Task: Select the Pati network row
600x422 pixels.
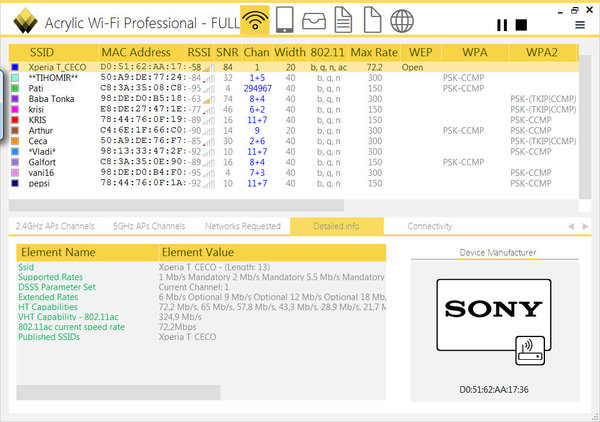Action: click(x=293, y=88)
